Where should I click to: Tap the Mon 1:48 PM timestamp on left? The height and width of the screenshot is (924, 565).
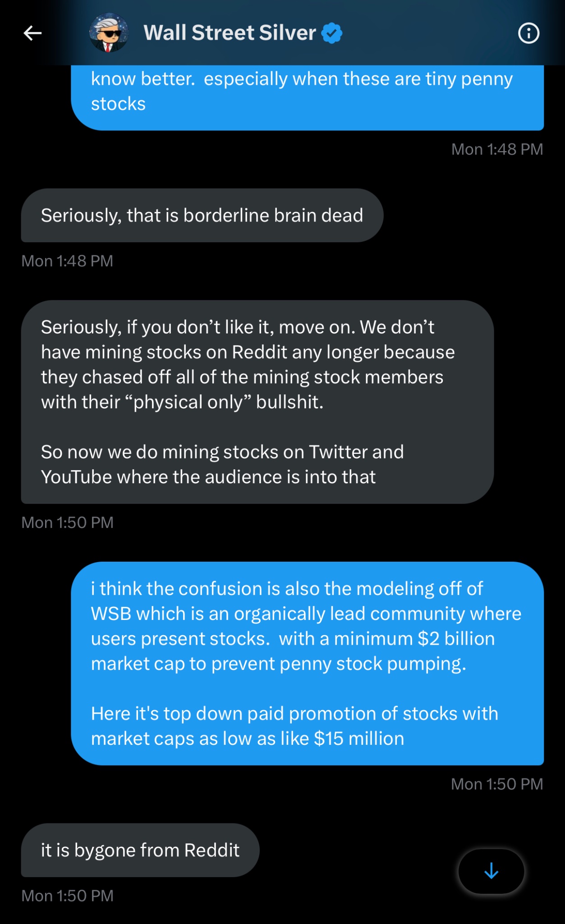[67, 261]
